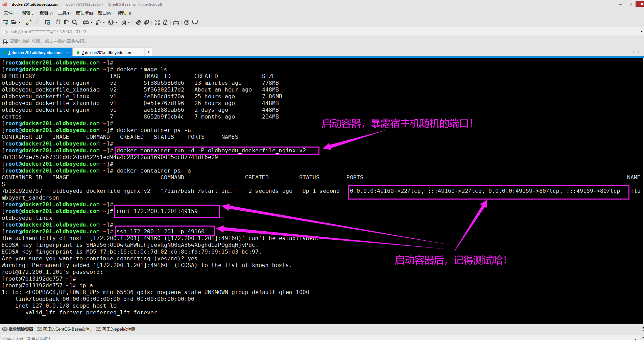This screenshot has width=644, height=340.
Task: Click the Paste clipboard icon
Action: click(67, 22)
